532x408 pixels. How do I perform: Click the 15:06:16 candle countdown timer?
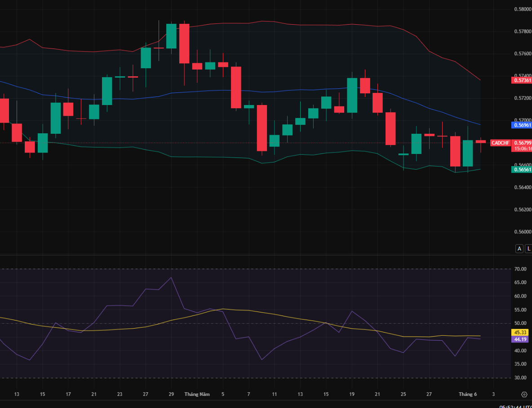tap(523, 149)
